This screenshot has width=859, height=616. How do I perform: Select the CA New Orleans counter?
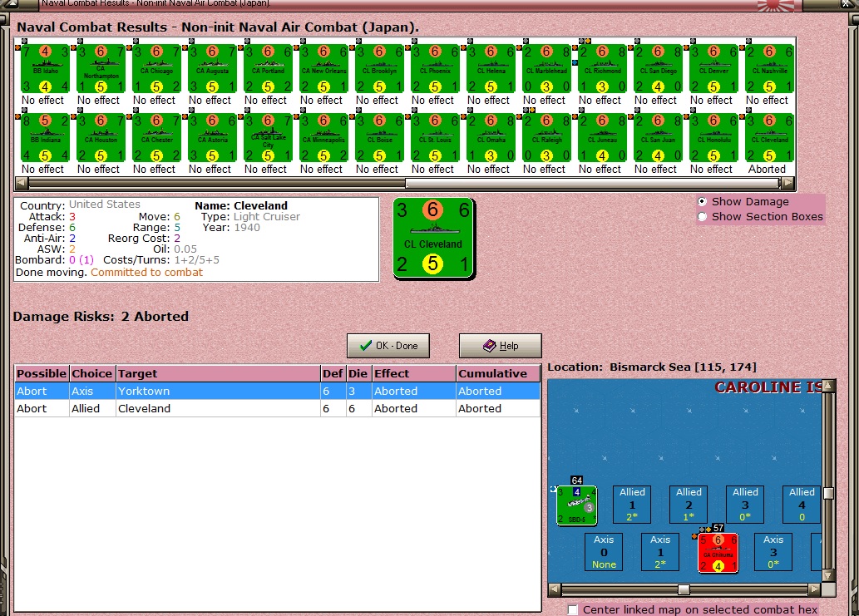click(x=323, y=68)
